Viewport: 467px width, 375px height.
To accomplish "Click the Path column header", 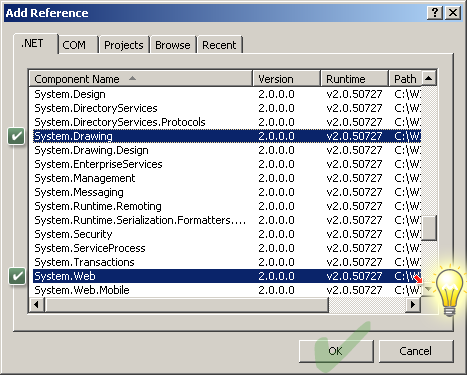I will click(x=405, y=79).
